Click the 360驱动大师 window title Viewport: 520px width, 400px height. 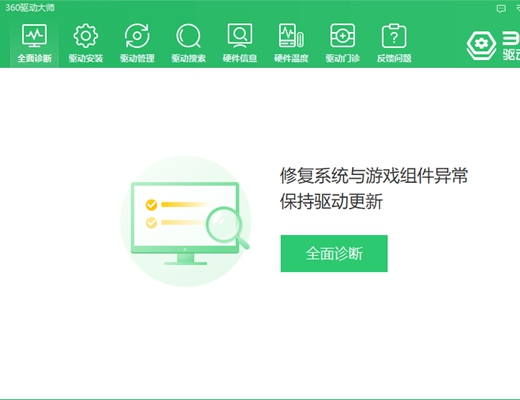[x=30, y=7]
